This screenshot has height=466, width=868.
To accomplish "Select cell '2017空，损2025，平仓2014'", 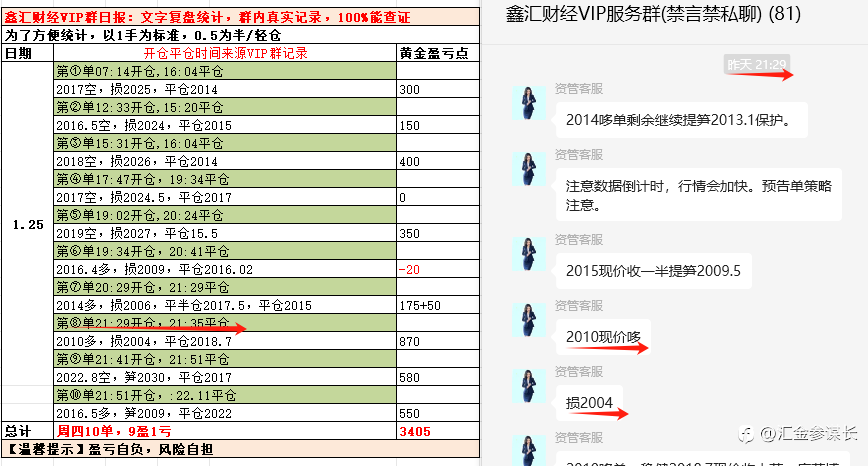I will 225,89.
